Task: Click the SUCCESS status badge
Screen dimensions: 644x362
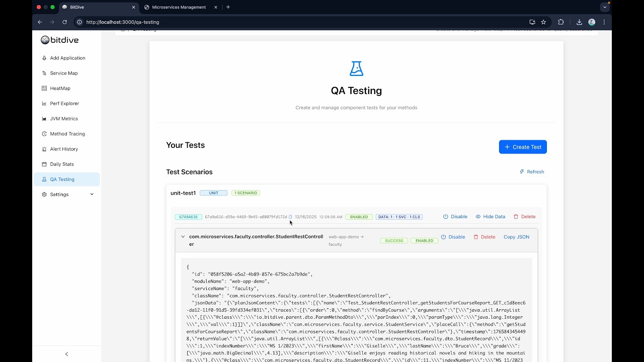Action: [x=394, y=241]
